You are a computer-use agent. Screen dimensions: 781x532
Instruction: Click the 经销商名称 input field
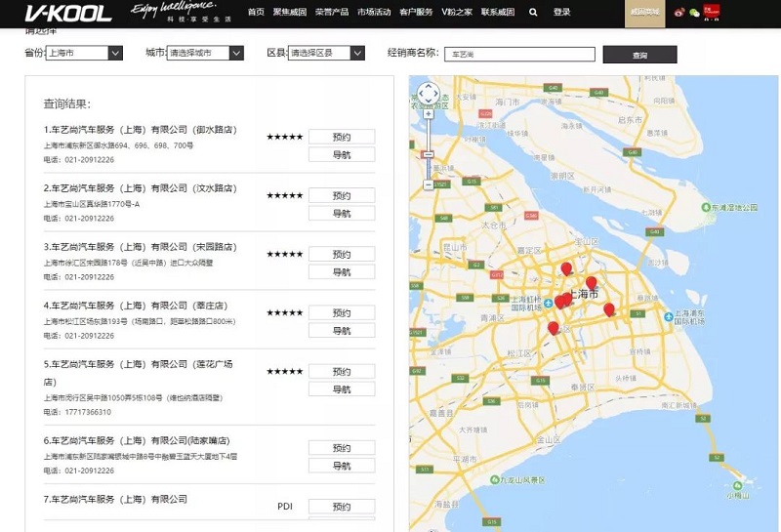tap(520, 55)
